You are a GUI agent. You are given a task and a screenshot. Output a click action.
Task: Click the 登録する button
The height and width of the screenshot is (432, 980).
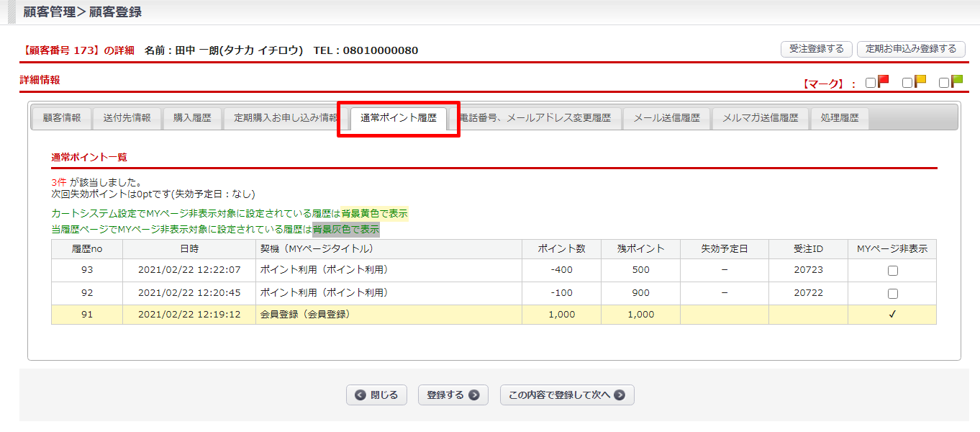453,395
